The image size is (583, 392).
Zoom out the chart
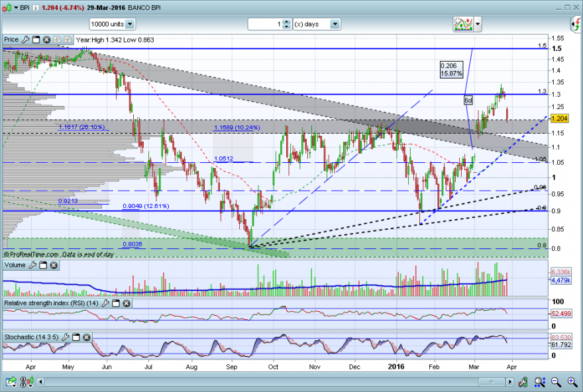pyautogui.click(x=556, y=381)
